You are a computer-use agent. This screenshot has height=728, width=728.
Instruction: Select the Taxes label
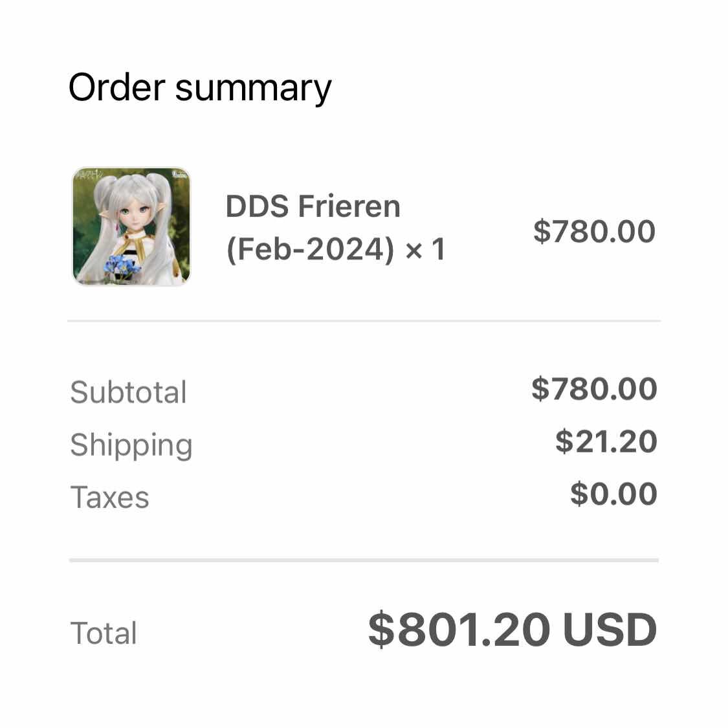coord(109,498)
